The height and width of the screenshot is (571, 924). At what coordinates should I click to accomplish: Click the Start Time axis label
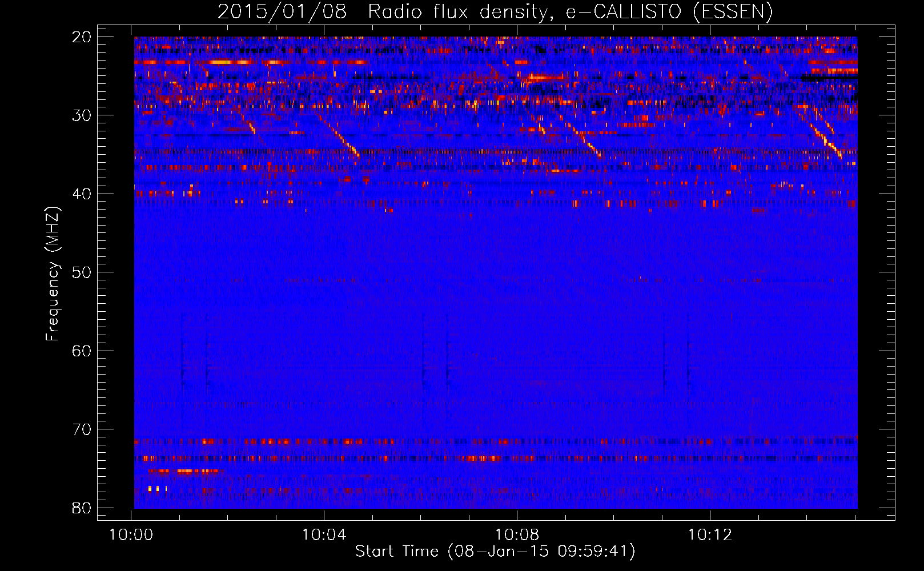click(495, 552)
